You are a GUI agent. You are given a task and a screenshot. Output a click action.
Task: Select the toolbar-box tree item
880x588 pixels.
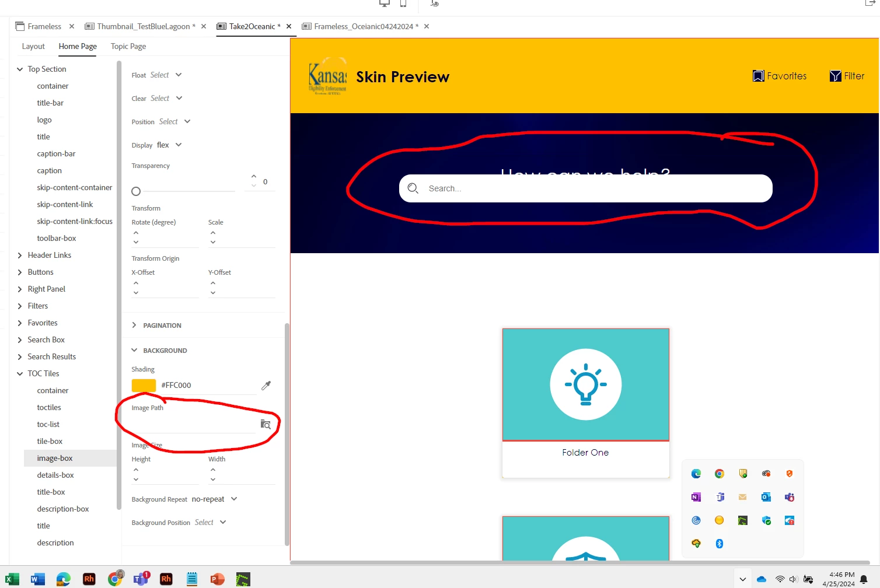pos(57,238)
